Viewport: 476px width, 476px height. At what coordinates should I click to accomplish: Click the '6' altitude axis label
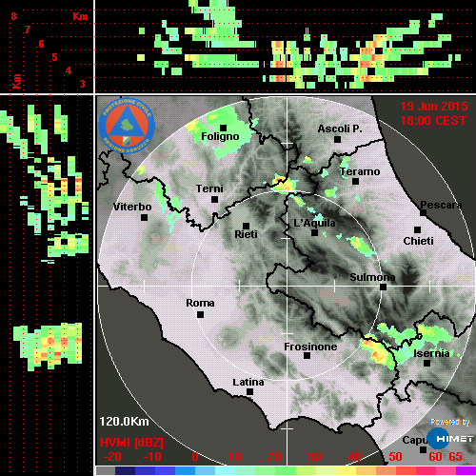tap(41, 44)
